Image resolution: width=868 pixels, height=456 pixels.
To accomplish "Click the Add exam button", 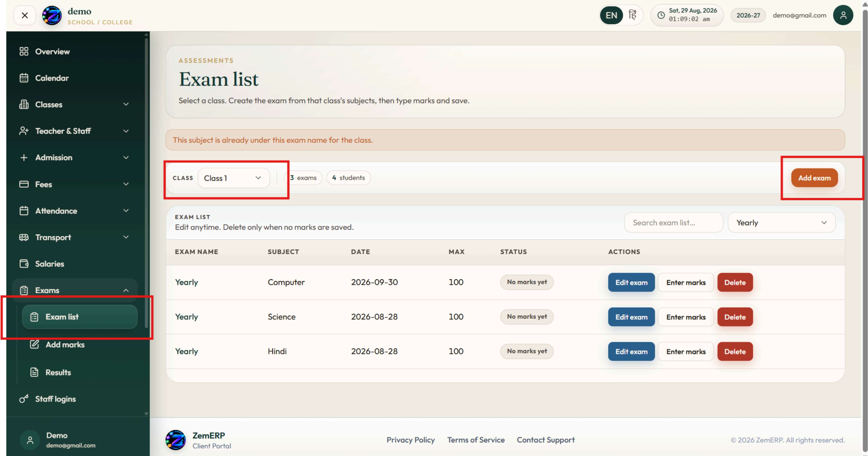I will tap(814, 178).
